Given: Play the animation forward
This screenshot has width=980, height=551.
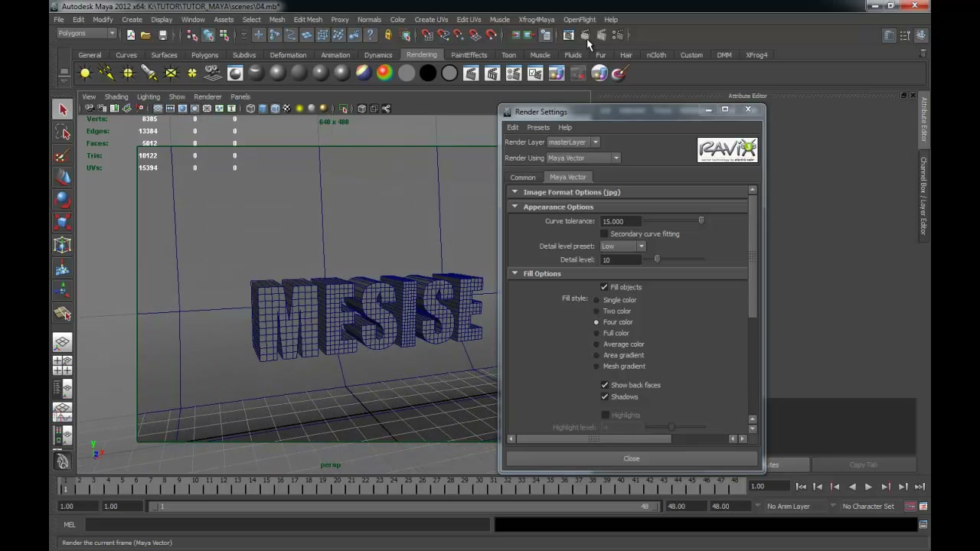Looking at the screenshot, I should point(868,487).
